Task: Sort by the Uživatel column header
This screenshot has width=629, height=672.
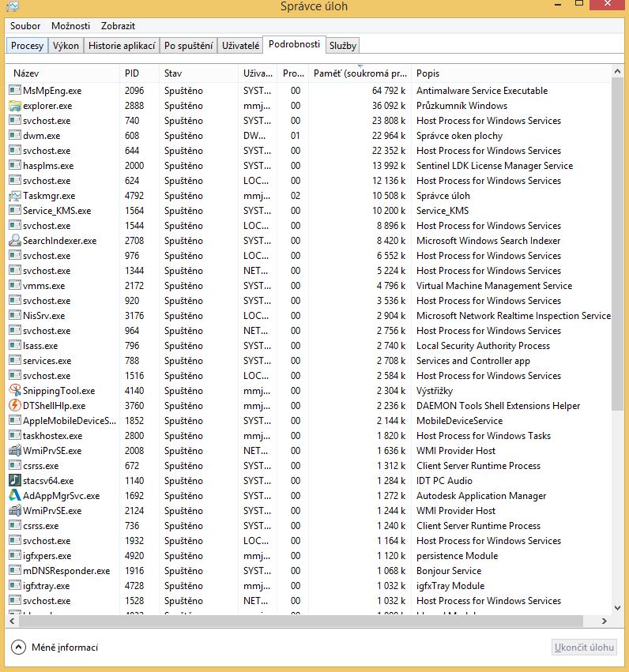Action: point(258,73)
